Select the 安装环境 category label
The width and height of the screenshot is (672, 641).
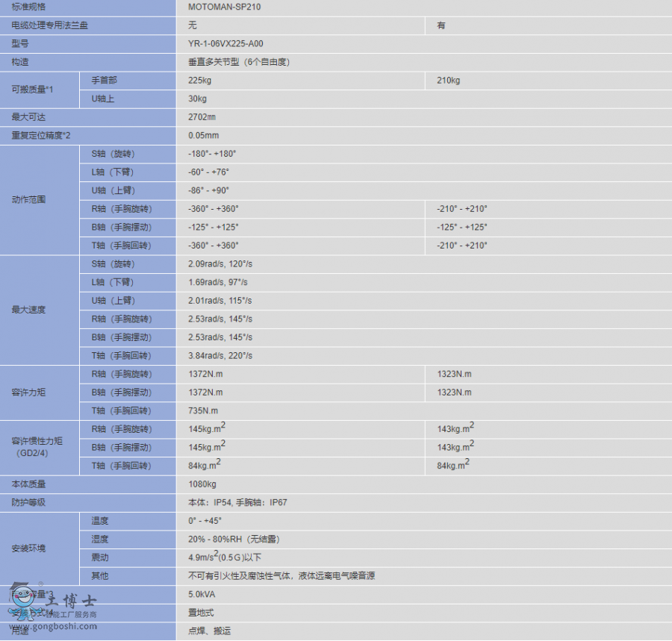point(28,548)
